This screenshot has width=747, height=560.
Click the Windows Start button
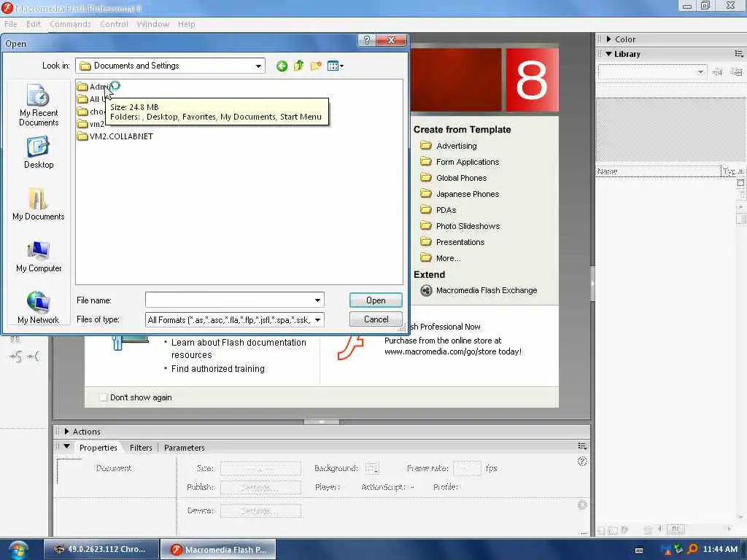(x=18, y=550)
